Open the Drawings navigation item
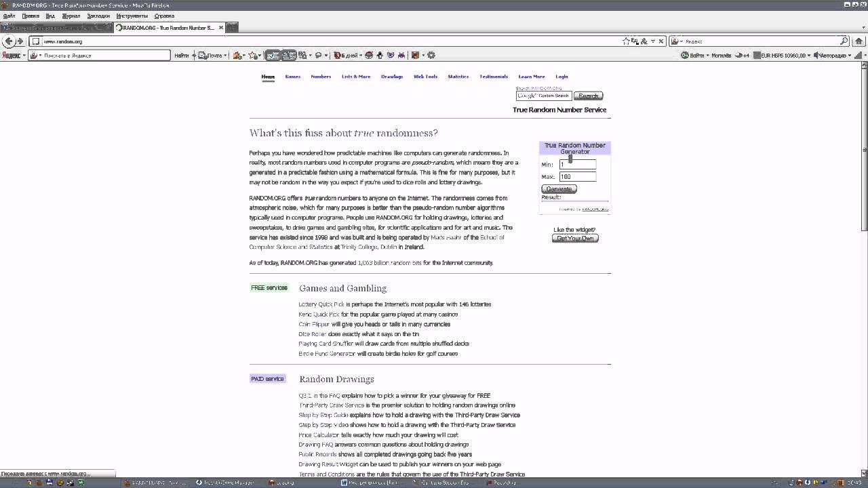 (x=392, y=77)
